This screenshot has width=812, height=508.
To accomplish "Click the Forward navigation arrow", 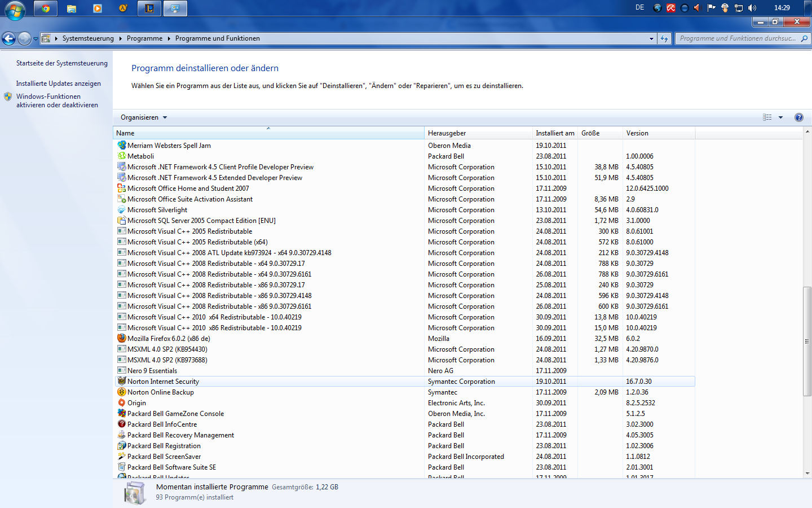I will click(24, 38).
